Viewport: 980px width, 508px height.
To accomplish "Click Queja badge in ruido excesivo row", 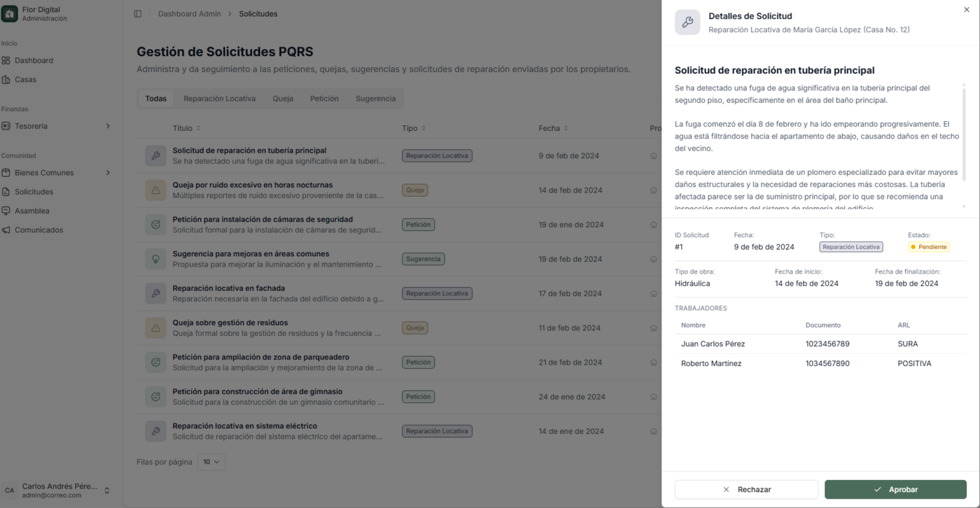I will [415, 190].
